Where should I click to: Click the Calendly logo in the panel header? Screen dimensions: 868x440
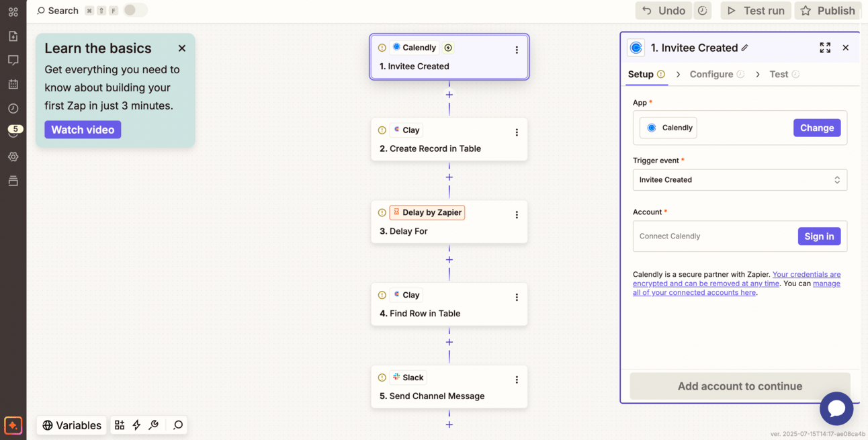(636, 48)
